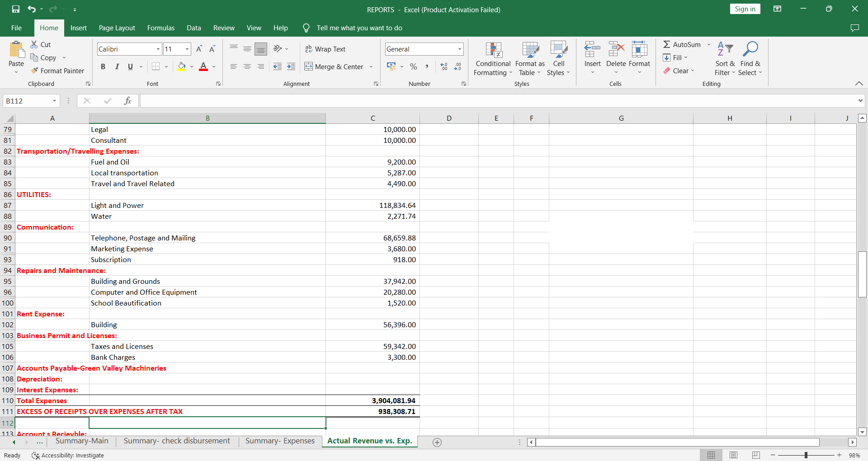The height and width of the screenshot is (461, 868).
Task: Switch to the Formulas tab
Action: coord(161,28)
